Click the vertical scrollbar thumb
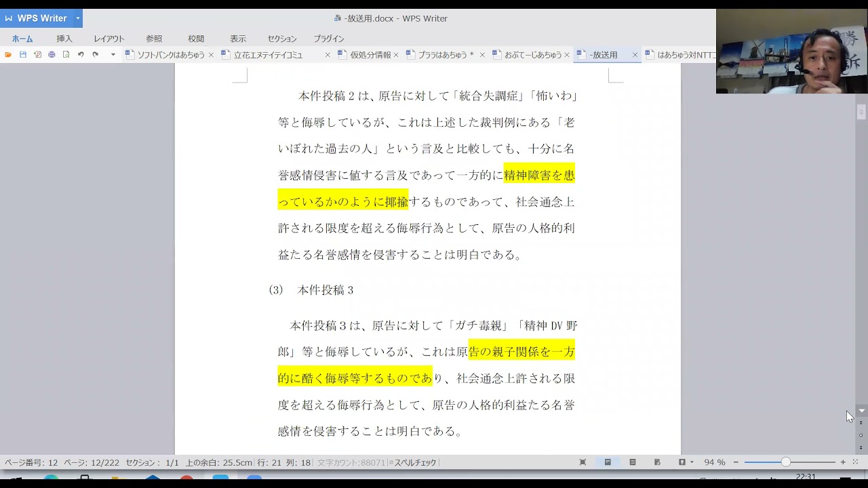 point(861,113)
